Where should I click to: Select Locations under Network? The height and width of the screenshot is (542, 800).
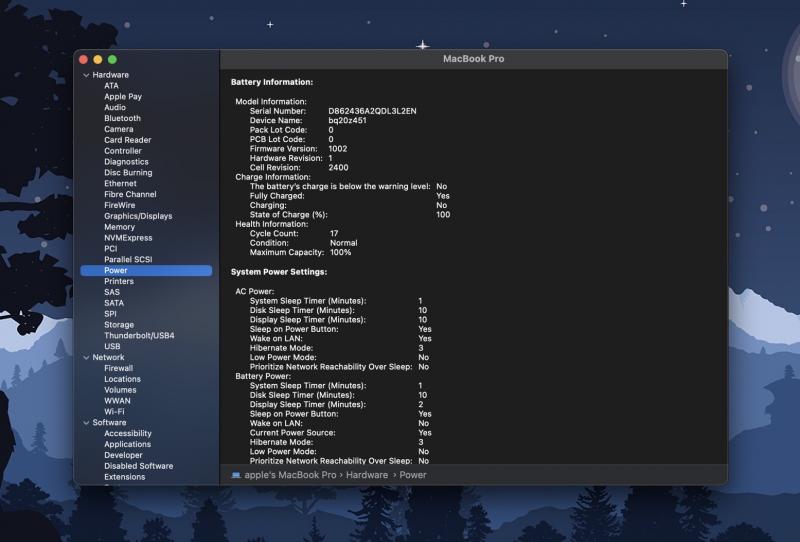coord(122,379)
